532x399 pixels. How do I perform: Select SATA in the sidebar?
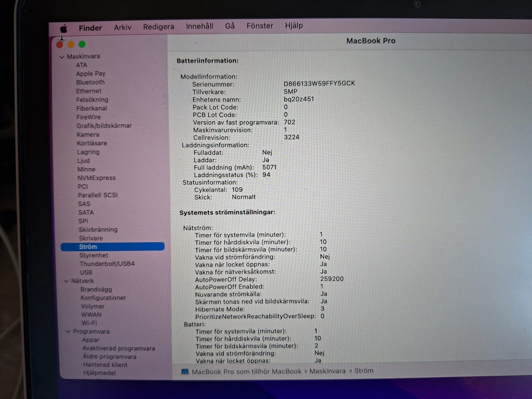click(x=86, y=212)
